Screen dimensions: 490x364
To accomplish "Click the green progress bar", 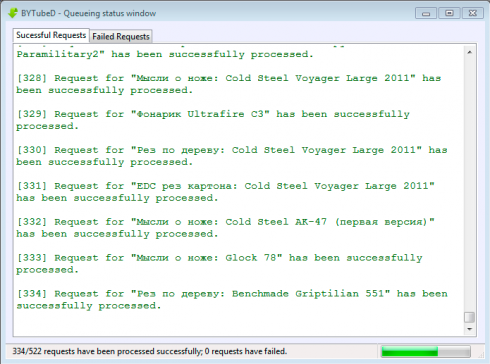I will coord(426,351).
